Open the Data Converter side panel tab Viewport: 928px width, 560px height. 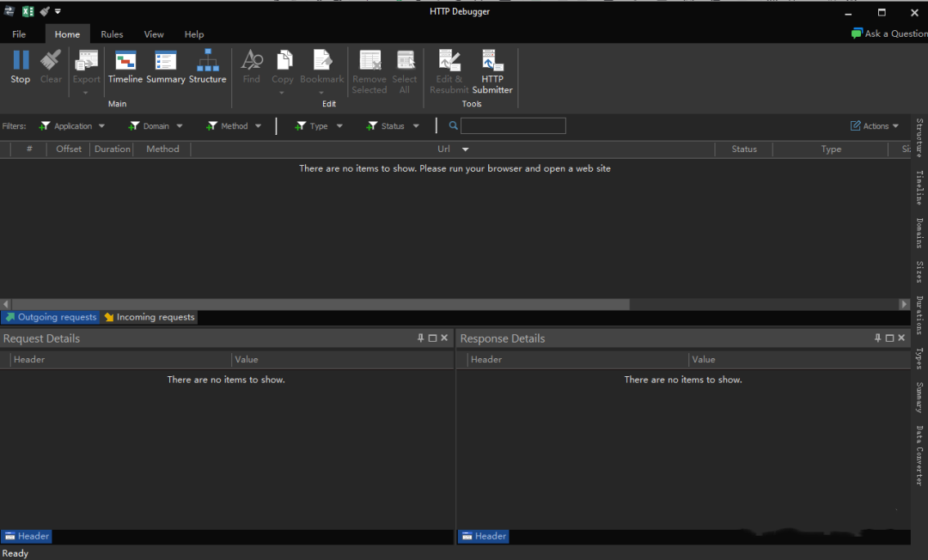coord(919,455)
